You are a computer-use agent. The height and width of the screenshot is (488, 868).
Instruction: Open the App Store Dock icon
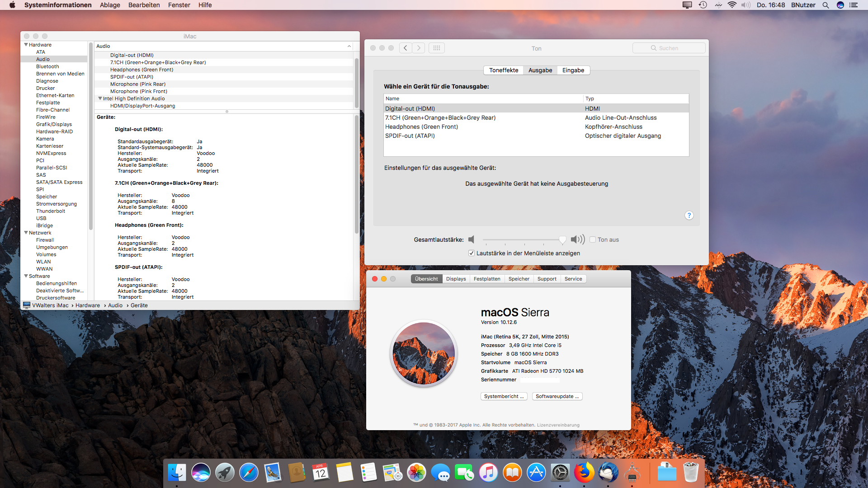[536, 473]
